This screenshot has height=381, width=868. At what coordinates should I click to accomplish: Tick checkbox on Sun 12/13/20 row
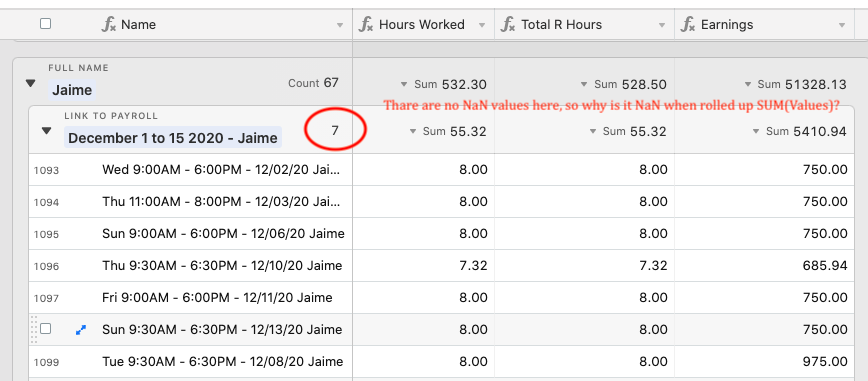46,329
